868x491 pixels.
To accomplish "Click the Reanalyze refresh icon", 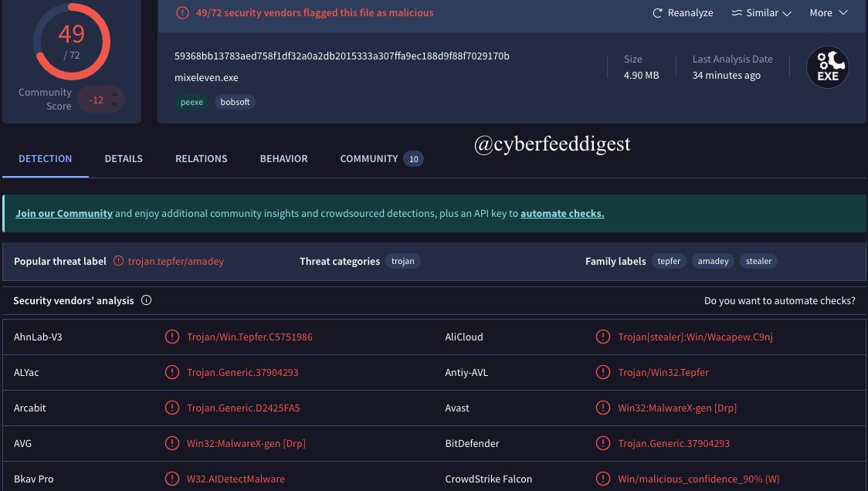I will pyautogui.click(x=657, y=12).
